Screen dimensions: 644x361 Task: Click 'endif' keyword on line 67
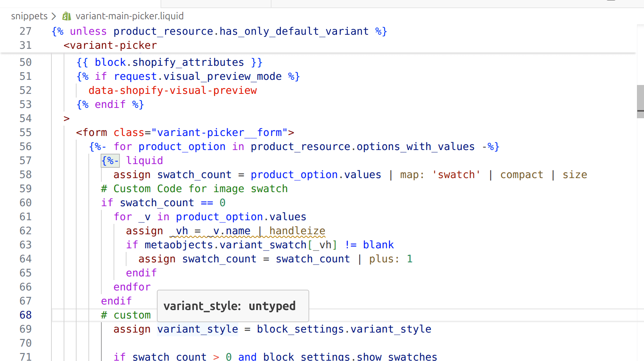coord(117,301)
